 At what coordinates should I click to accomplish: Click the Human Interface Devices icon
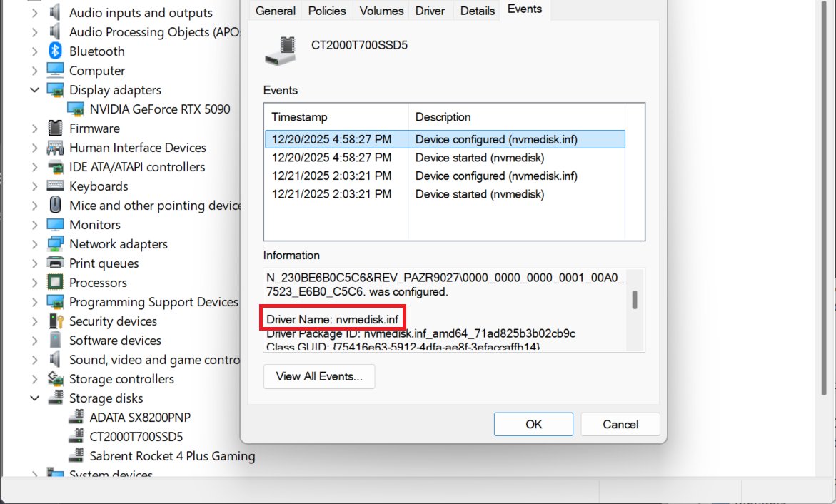tap(55, 147)
